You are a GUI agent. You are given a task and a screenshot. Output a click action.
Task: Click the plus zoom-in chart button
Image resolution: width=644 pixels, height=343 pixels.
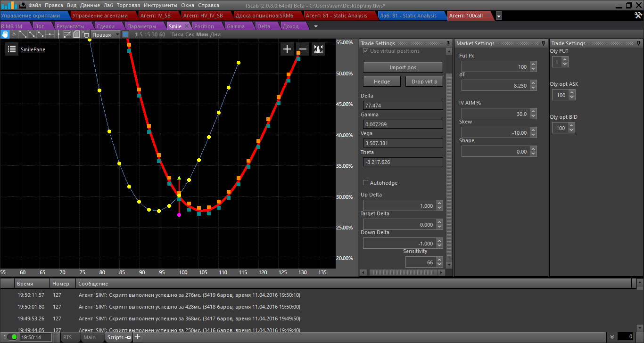287,49
